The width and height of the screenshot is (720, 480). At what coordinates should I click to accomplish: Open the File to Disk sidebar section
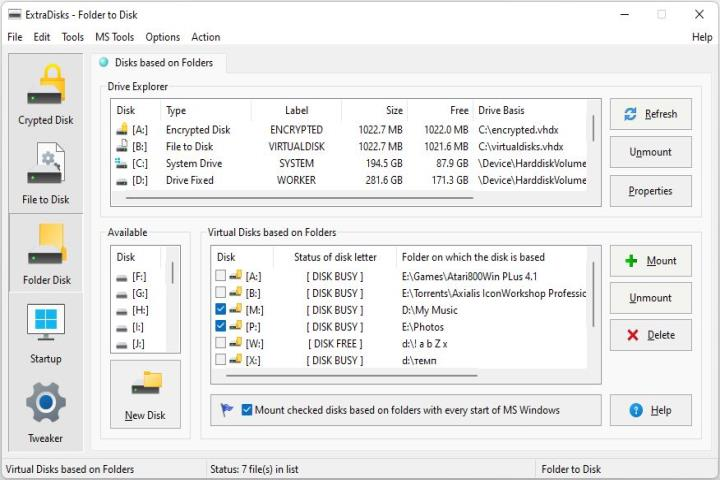45,174
